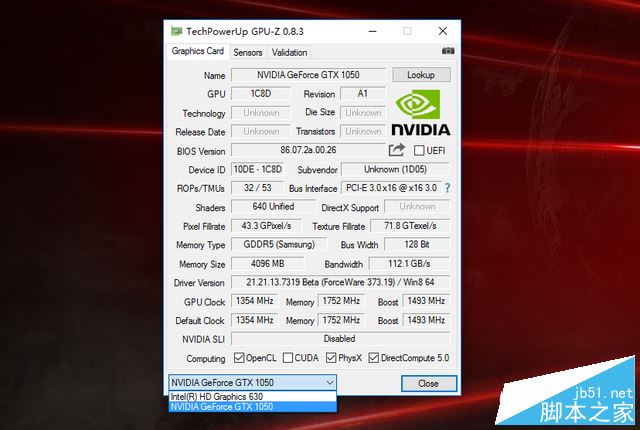The height and width of the screenshot is (430, 640).
Task: Click the Lookup button
Action: pos(421,75)
